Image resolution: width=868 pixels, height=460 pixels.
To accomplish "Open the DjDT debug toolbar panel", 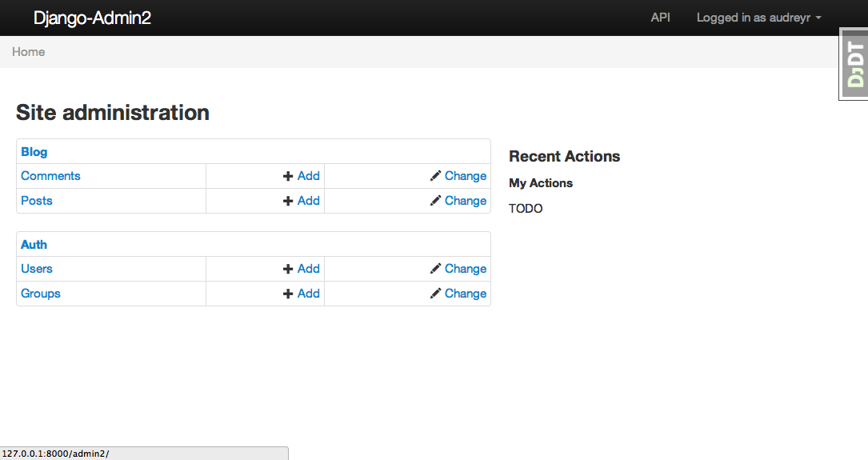I will [x=854, y=64].
